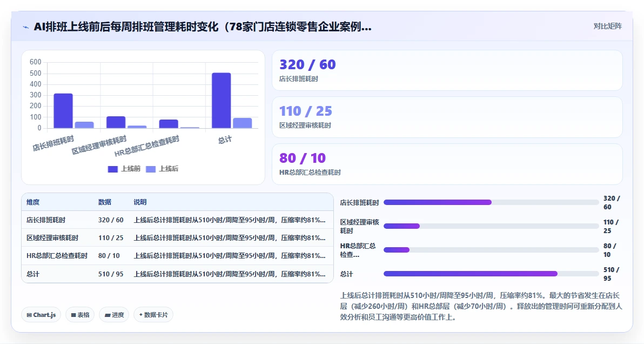Click the 说明 column header

pos(140,202)
